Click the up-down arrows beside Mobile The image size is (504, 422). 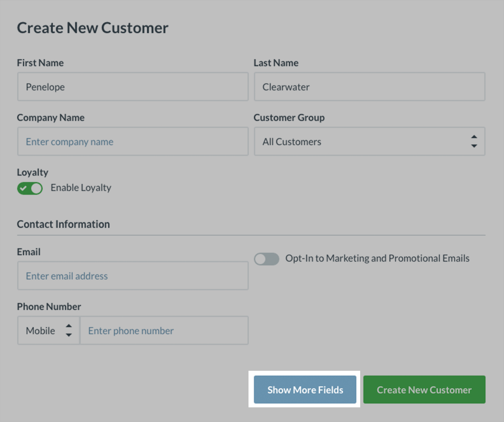pyautogui.click(x=69, y=330)
